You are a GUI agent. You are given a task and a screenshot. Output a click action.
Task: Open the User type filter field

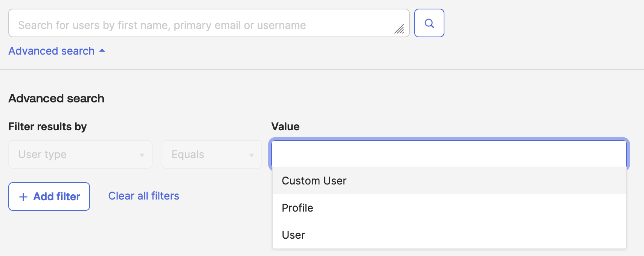(80, 154)
